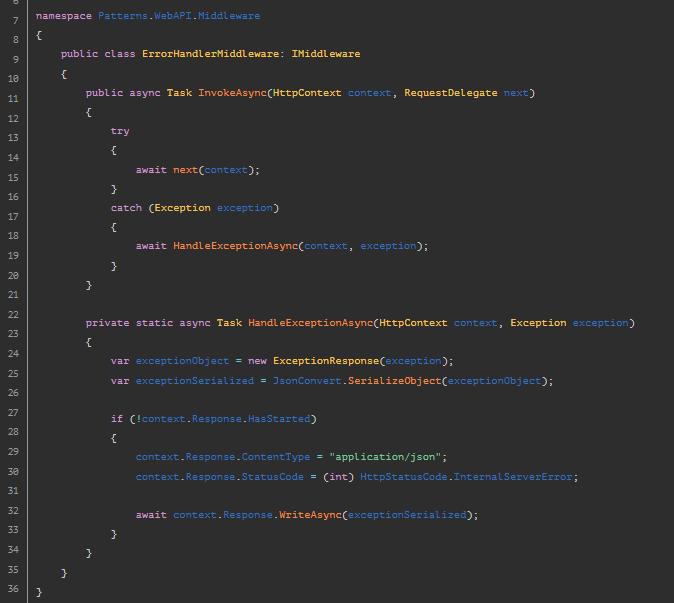Click "application/json" string literal
The image size is (674, 603).
click(385, 457)
